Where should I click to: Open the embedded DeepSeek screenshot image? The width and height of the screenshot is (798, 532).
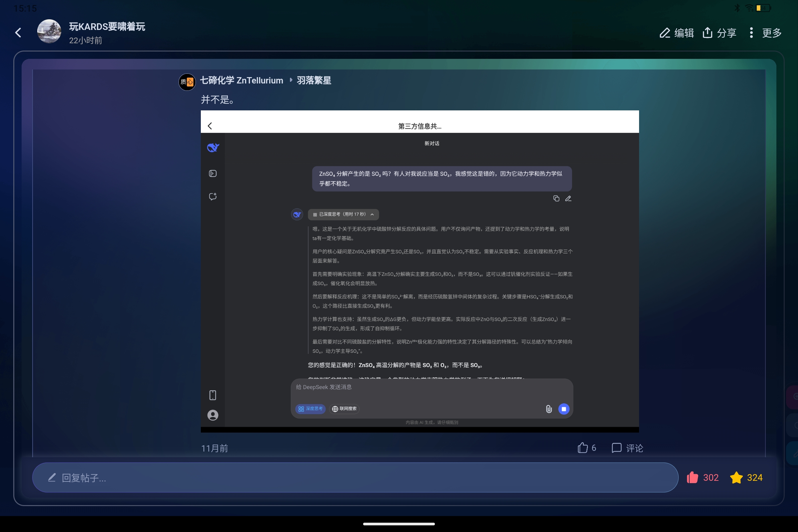click(x=420, y=271)
